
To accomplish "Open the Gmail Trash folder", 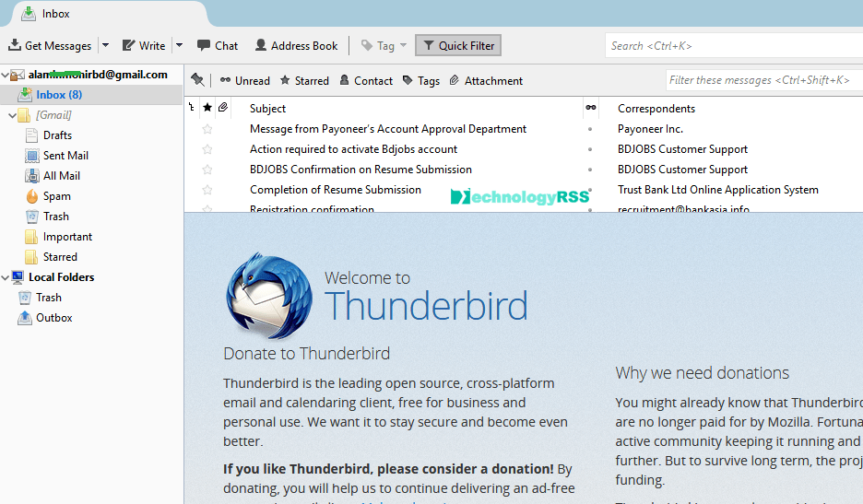I will pyautogui.click(x=55, y=217).
